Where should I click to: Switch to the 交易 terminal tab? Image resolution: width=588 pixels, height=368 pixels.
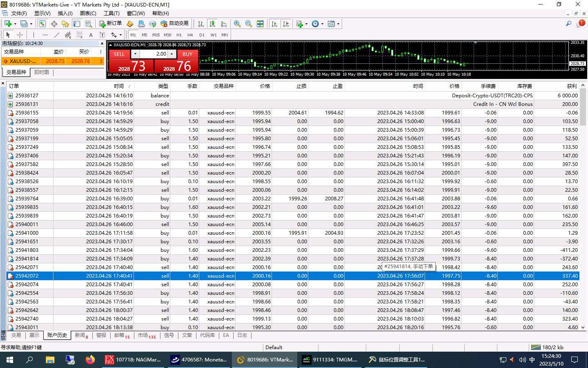click(16, 335)
